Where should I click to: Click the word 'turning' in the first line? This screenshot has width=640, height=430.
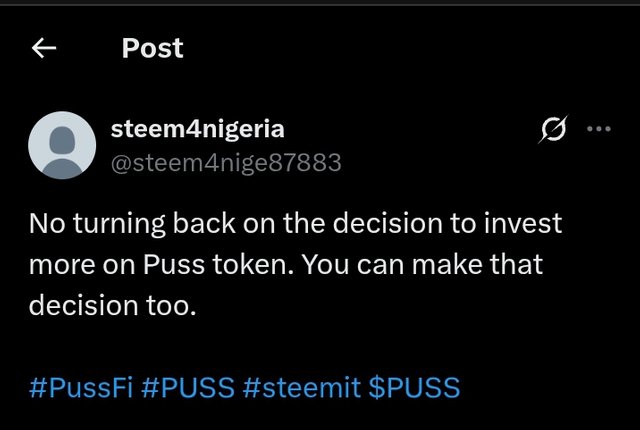click(x=119, y=224)
